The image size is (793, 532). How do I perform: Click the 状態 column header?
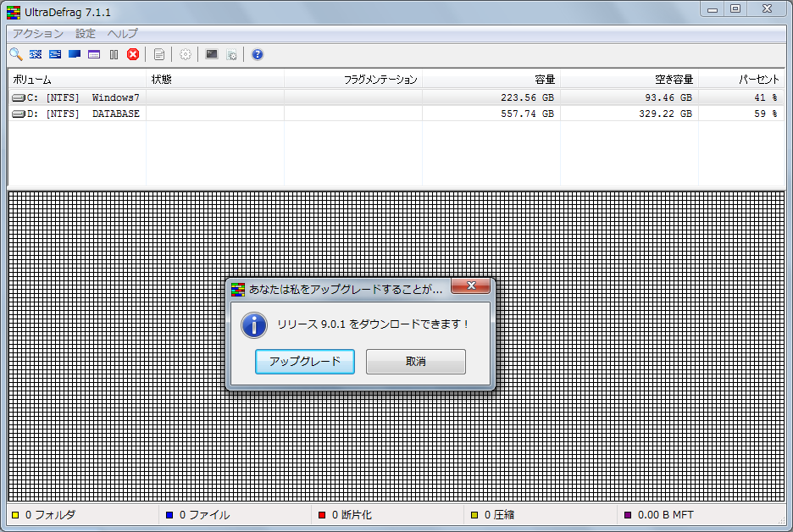215,80
